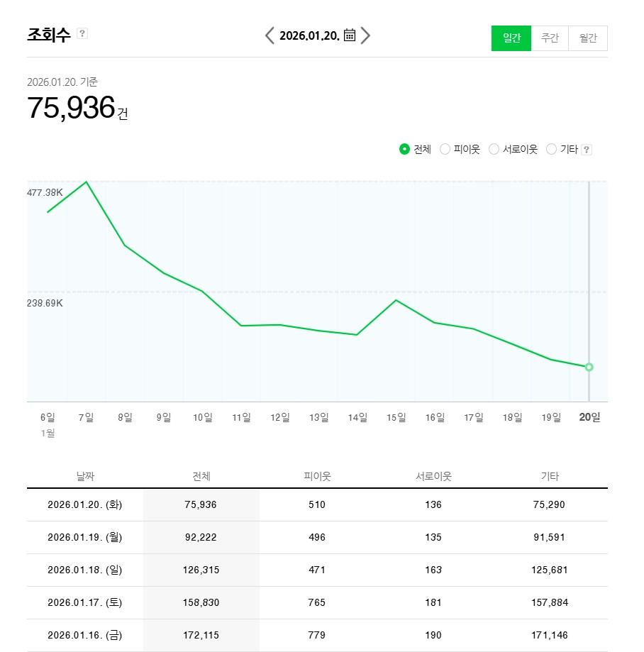The width and height of the screenshot is (644, 652).
Task: Click 기타 value 171,146
Action: click(550, 636)
